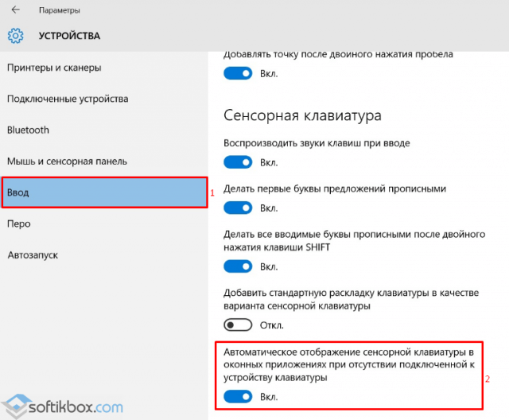509x420 pixels.
Task: Open Принтеры и сканеры section
Action: pyautogui.click(x=54, y=68)
